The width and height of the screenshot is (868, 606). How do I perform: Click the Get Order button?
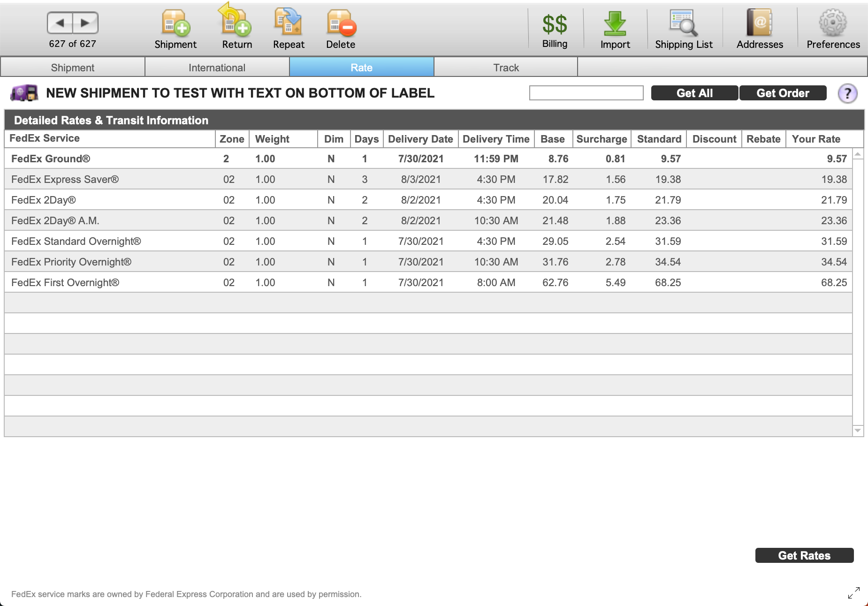coord(783,93)
